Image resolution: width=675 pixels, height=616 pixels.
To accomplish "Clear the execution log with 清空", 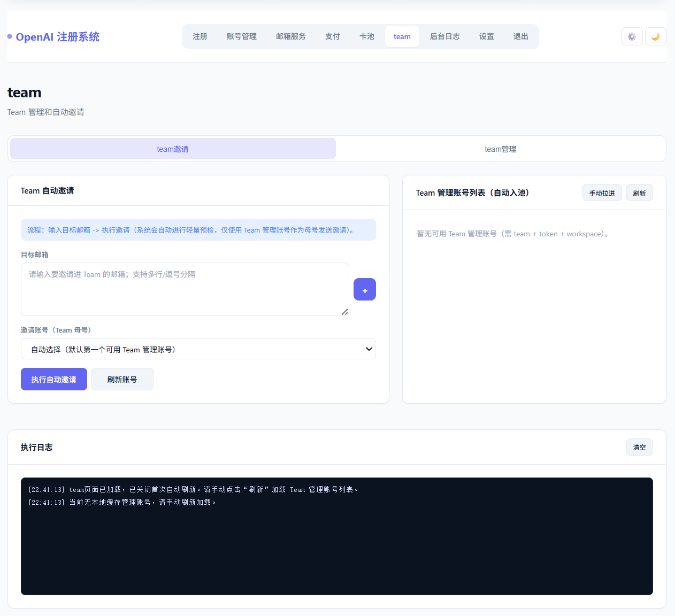I will (640, 447).
